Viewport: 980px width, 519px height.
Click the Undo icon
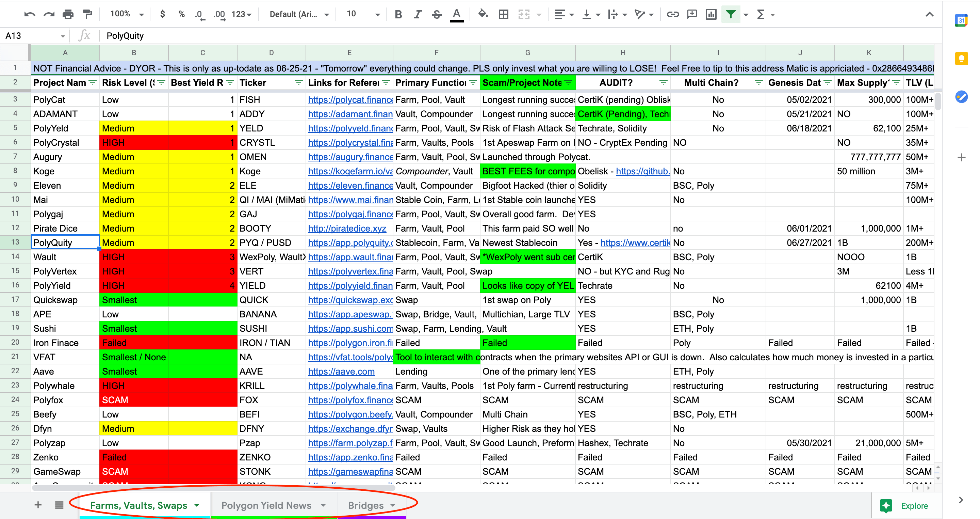click(30, 14)
